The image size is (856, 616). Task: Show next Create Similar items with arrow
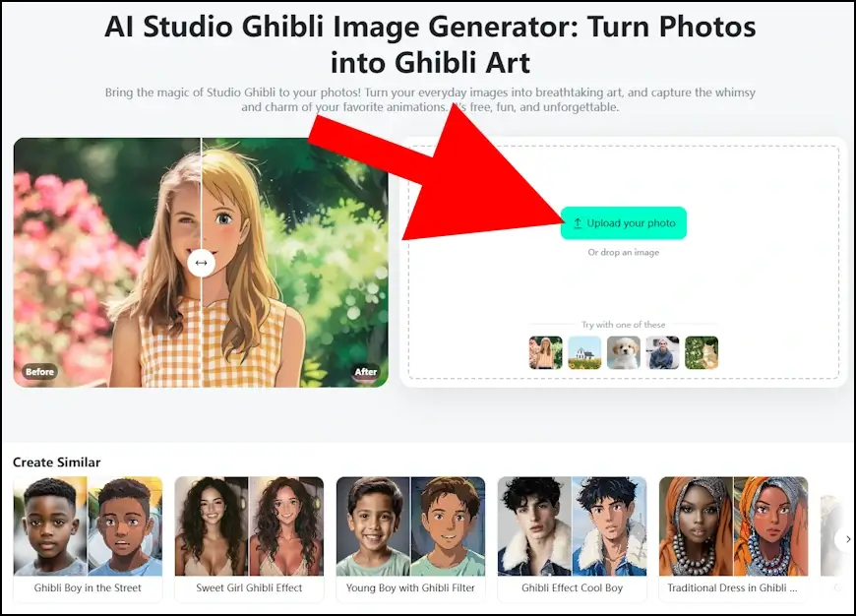tap(846, 539)
